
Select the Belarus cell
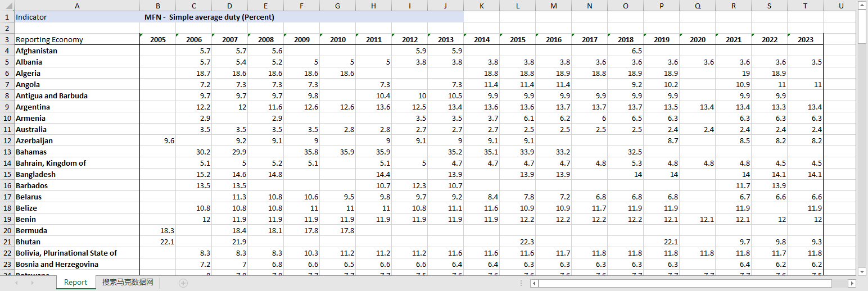(76, 197)
